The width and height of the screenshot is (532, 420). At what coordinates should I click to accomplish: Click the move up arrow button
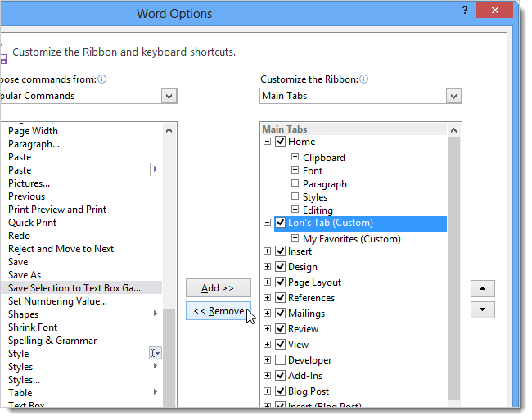coord(482,289)
